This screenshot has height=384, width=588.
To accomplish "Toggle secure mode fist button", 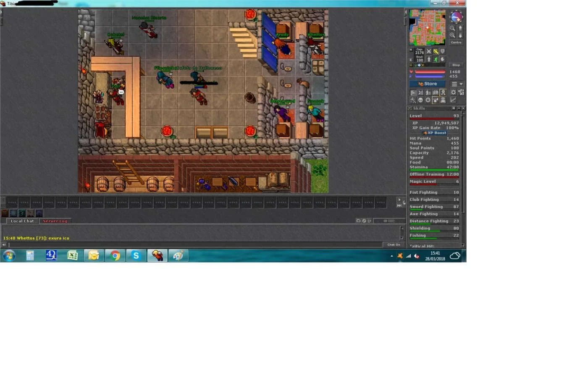I will click(x=442, y=59).
